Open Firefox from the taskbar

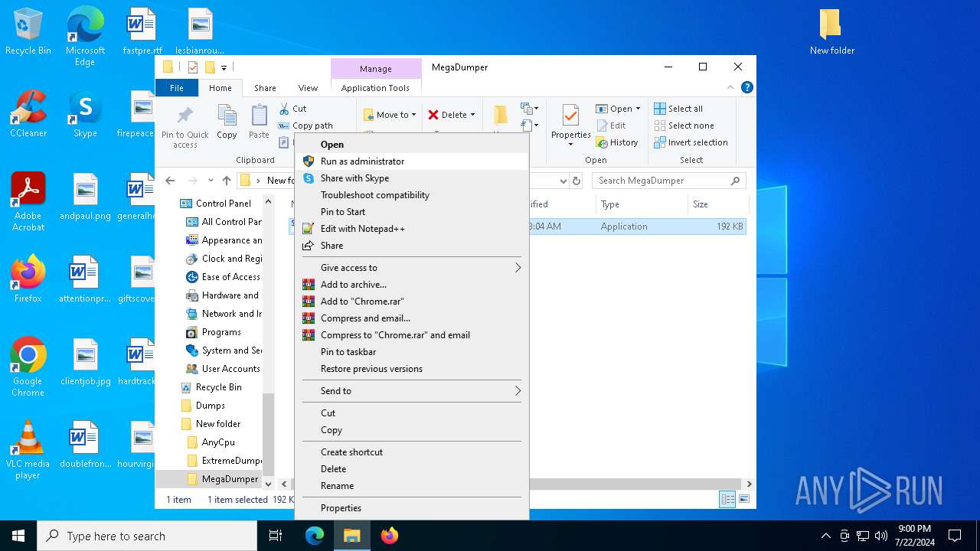tap(390, 536)
